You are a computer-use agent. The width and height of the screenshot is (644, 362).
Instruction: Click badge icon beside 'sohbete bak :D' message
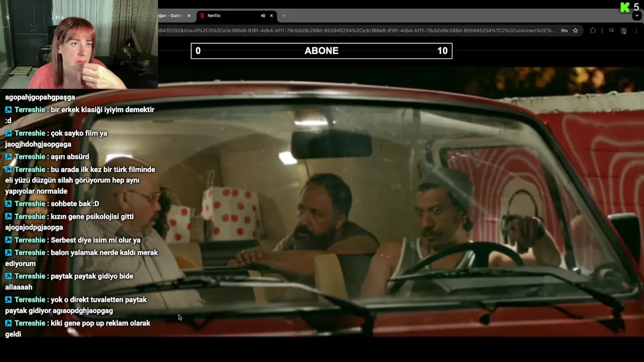pos(9,204)
